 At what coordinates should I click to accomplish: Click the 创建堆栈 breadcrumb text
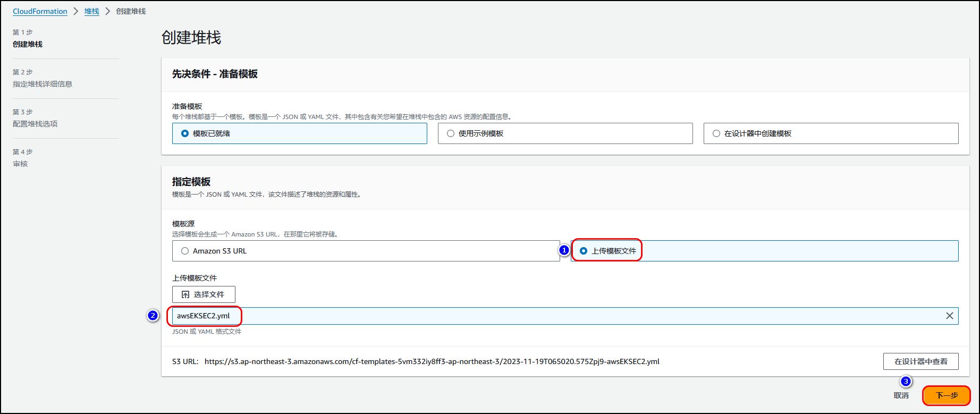[x=131, y=11]
